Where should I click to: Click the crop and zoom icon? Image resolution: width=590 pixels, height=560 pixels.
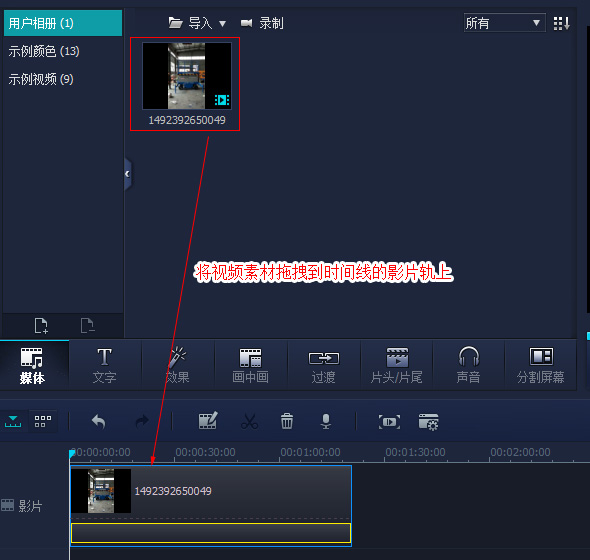(389, 422)
